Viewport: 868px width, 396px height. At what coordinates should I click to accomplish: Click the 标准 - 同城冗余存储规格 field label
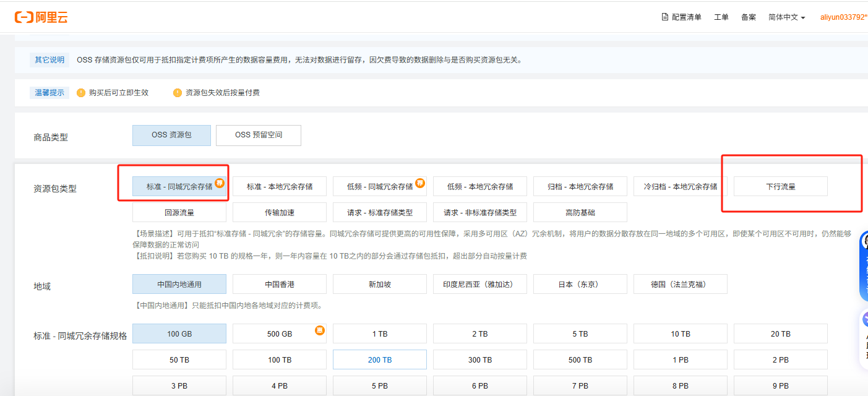(x=80, y=336)
